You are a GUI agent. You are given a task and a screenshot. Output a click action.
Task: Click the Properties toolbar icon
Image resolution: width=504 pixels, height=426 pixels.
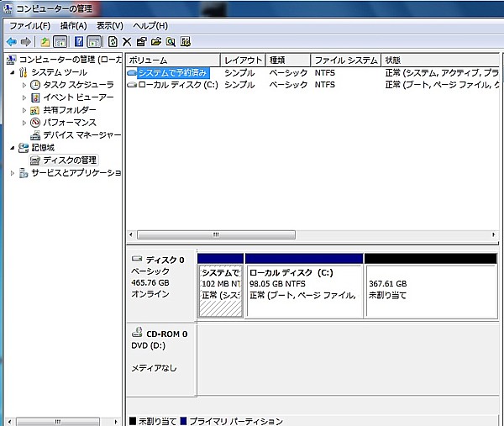point(141,42)
